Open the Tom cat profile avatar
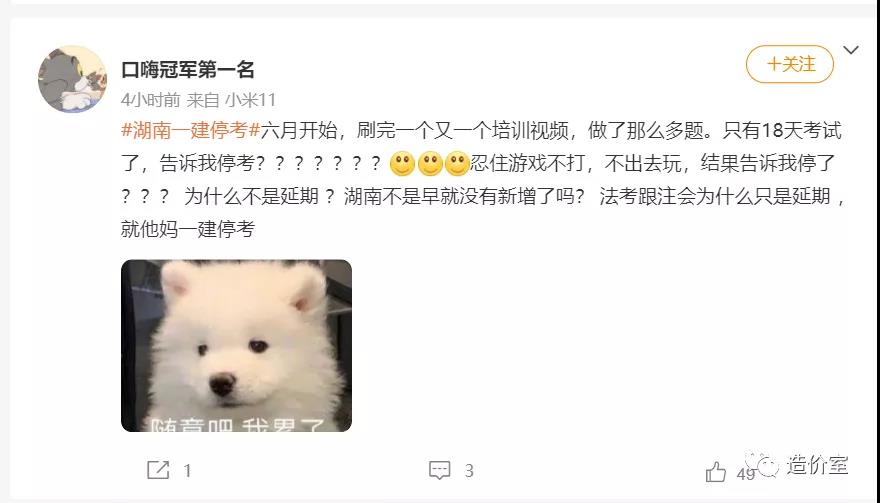 (x=72, y=79)
